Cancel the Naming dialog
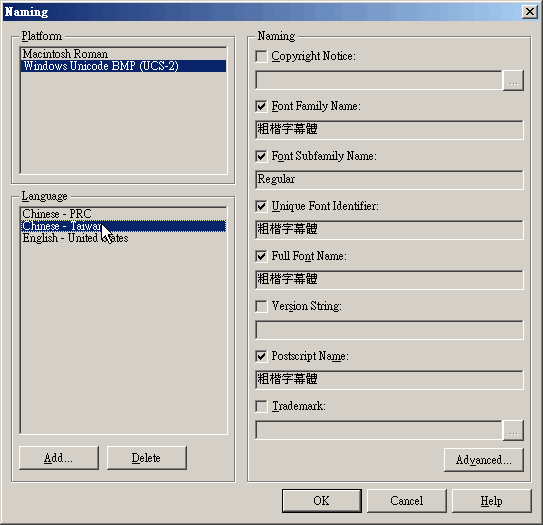Image resolution: width=543 pixels, height=525 pixels. click(x=407, y=501)
